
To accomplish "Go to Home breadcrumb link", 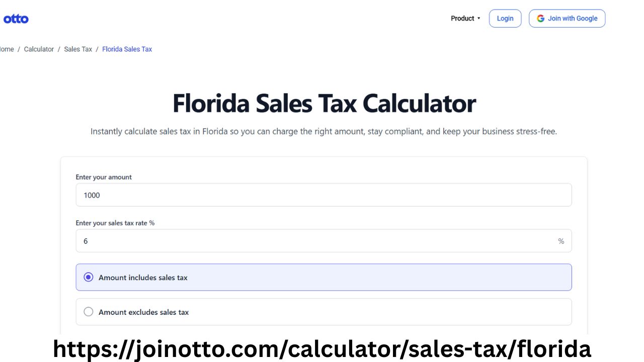I will (x=7, y=49).
